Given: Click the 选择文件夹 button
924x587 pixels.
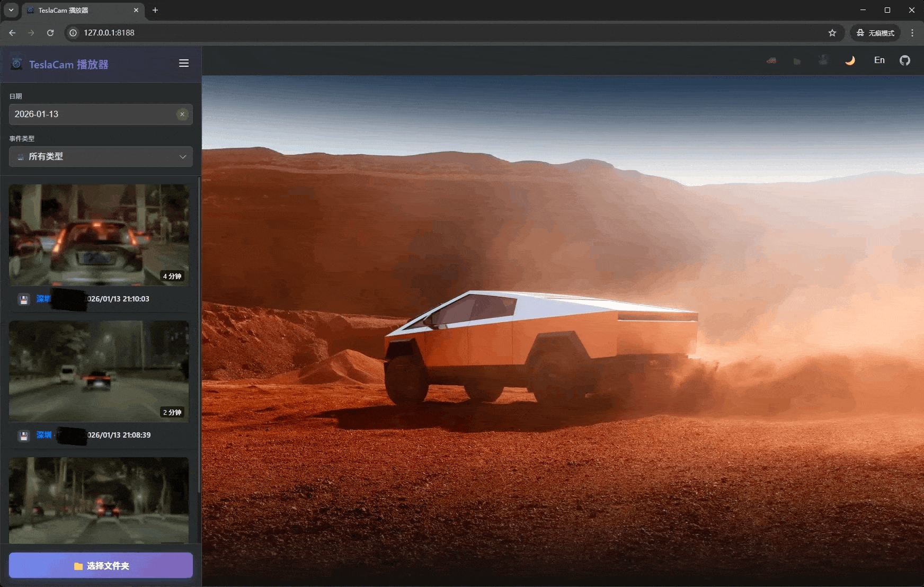Looking at the screenshot, I should point(101,565).
